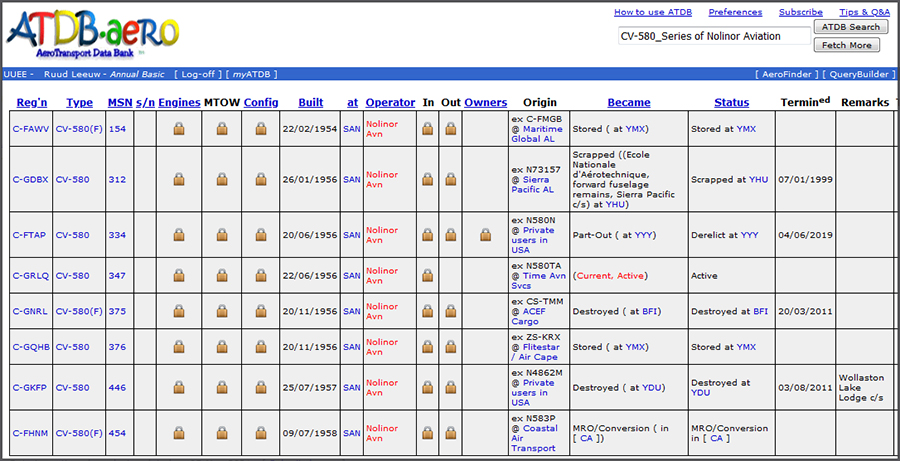Open the Preferences link

735,12
